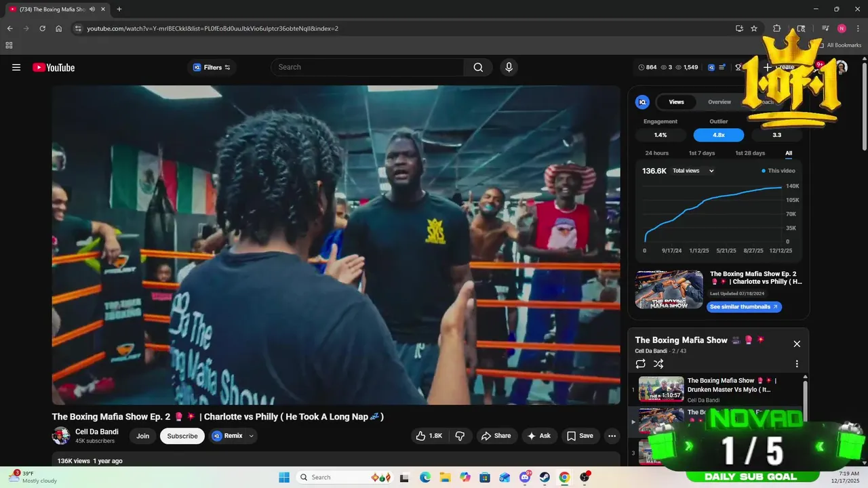Switch to the Overview tab
This screenshot has height=488, width=868.
pyautogui.click(x=719, y=102)
